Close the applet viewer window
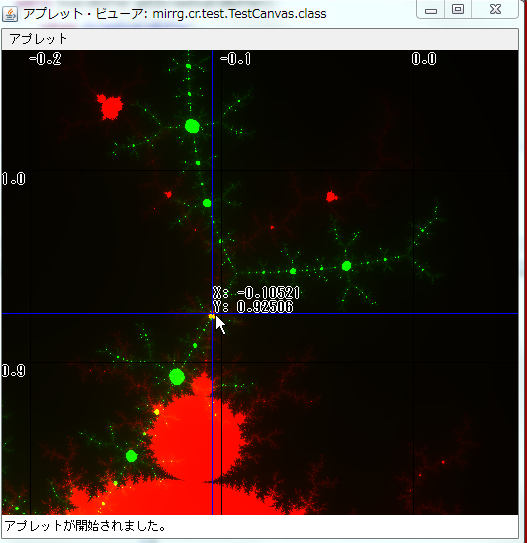 (x=495, y=9)
